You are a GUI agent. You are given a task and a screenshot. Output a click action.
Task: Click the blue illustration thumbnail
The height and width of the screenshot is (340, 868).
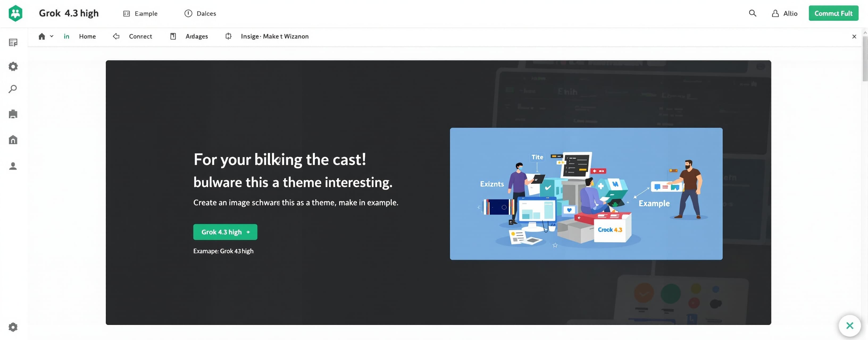point(586,194)
